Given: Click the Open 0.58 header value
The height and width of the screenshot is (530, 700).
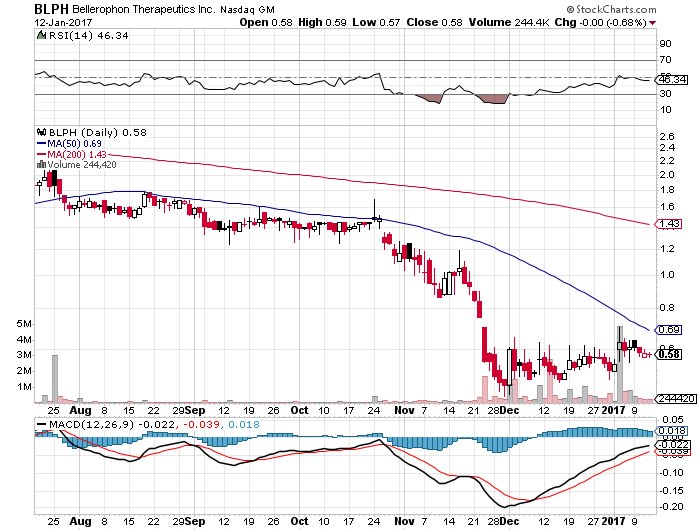Looking at the screenshot, I should pos(266,22).
